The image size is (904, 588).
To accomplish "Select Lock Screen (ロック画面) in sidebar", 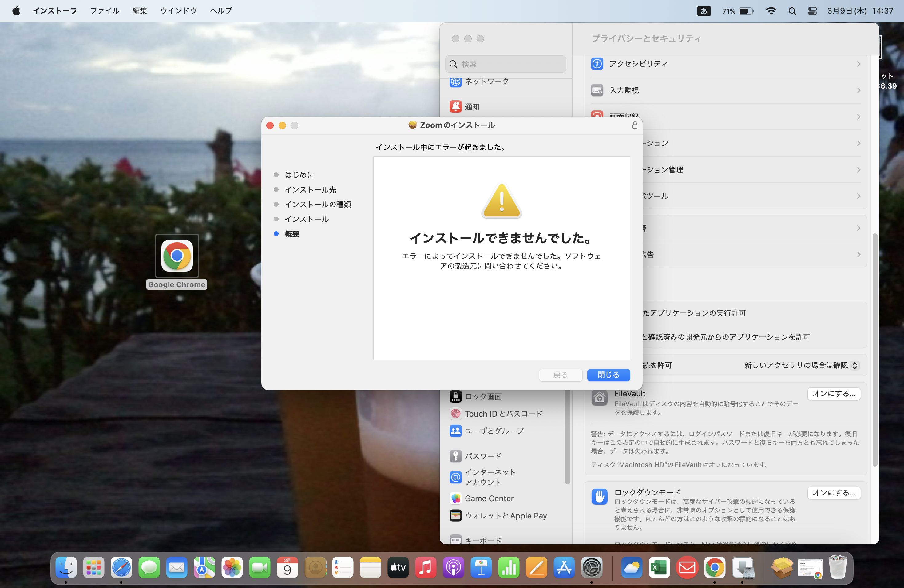I will click(x=483, y=396).
